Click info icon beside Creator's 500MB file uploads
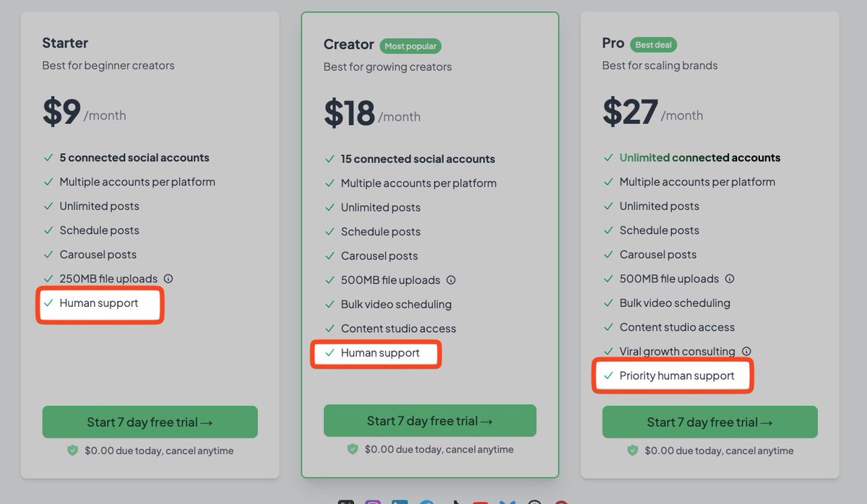 coord(451,280)
